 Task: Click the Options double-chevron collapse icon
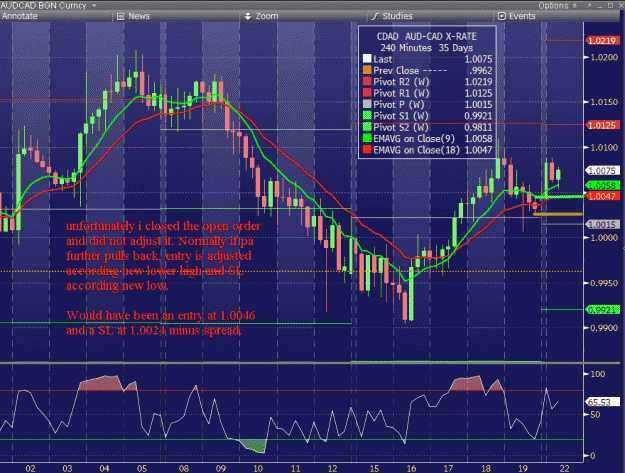pos(574,6)
